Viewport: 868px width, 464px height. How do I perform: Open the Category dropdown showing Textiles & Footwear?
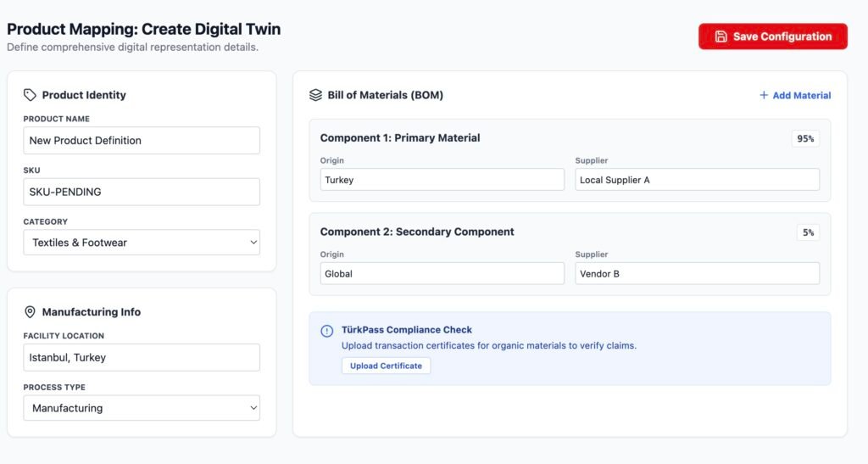click(142, 243)
